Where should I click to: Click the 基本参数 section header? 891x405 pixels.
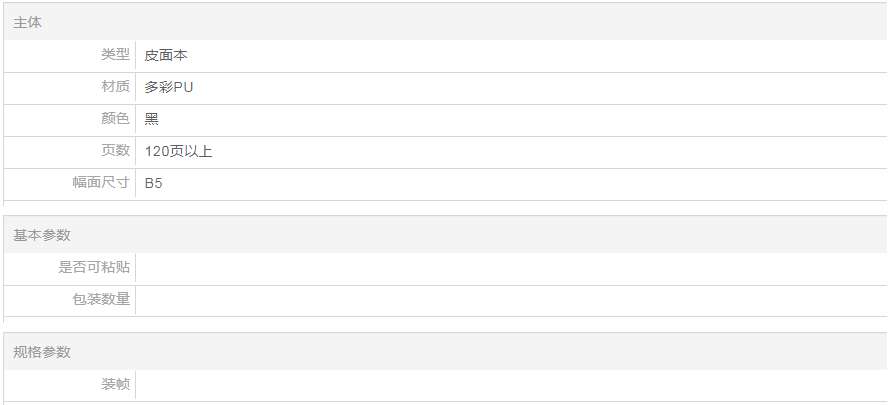click(42, 235)
